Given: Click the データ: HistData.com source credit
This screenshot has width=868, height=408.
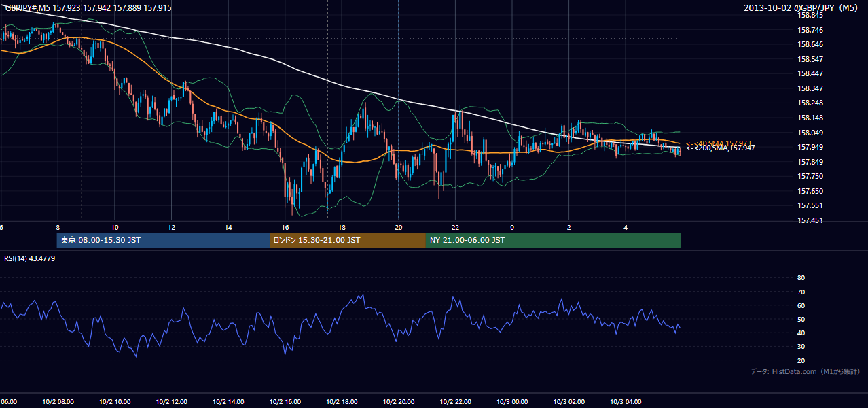Looking at the screenshot, I should (805, 371).
